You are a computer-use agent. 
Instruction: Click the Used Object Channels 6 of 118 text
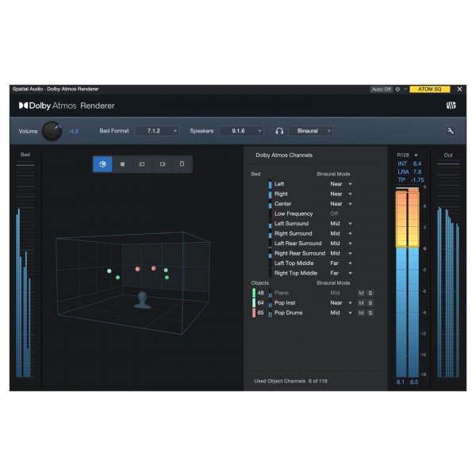point(291,382)
